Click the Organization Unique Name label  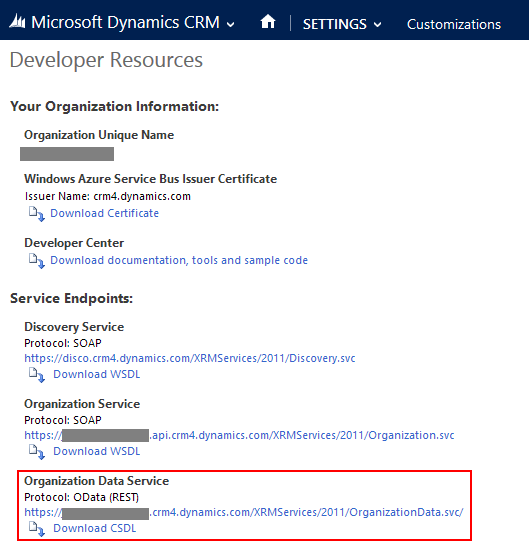point(99,135)
